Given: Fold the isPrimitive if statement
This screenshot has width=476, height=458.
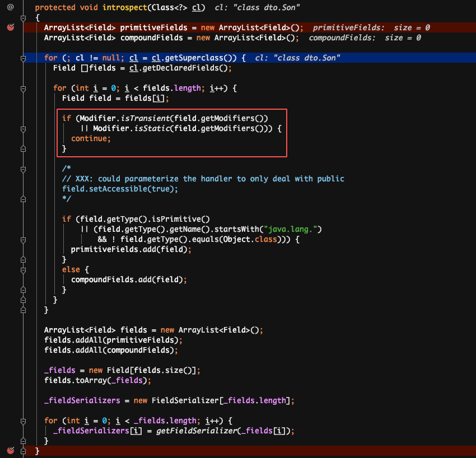Looking at the screenshot, I should pos(23,219).
